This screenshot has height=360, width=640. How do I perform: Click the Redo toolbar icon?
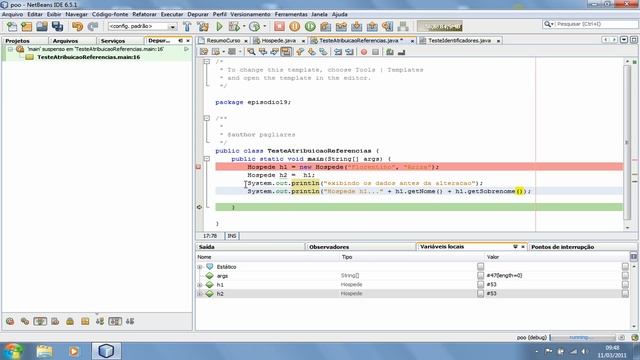(x=93, y=27)
